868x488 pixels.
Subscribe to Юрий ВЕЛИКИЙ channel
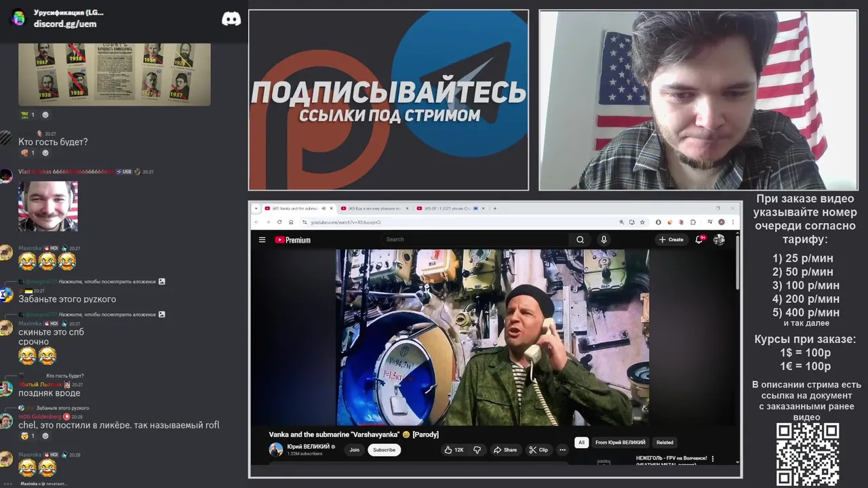(x=384, y=450)
